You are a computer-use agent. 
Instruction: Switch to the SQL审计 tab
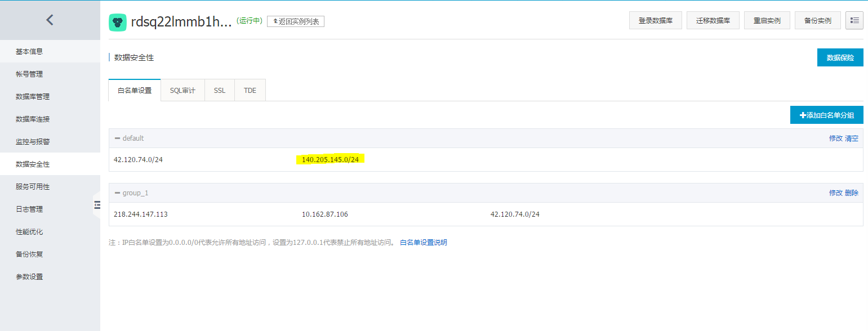tap(182, 90)
